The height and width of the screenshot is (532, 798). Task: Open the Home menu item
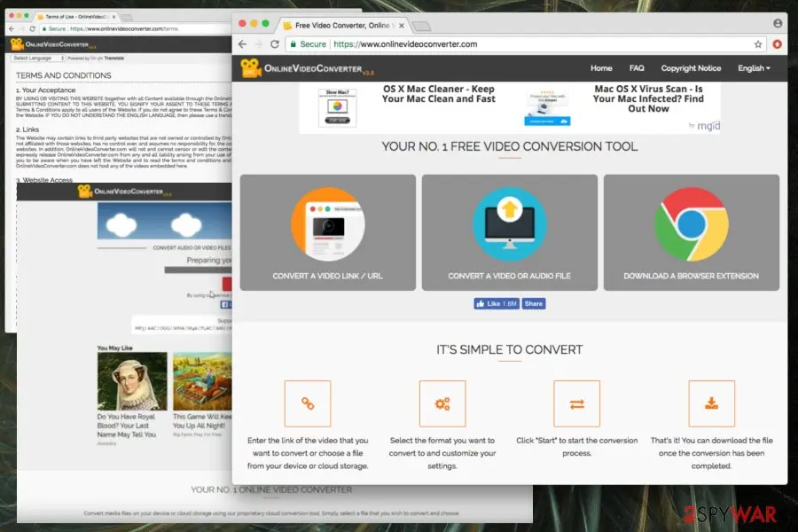pos(601,68)
